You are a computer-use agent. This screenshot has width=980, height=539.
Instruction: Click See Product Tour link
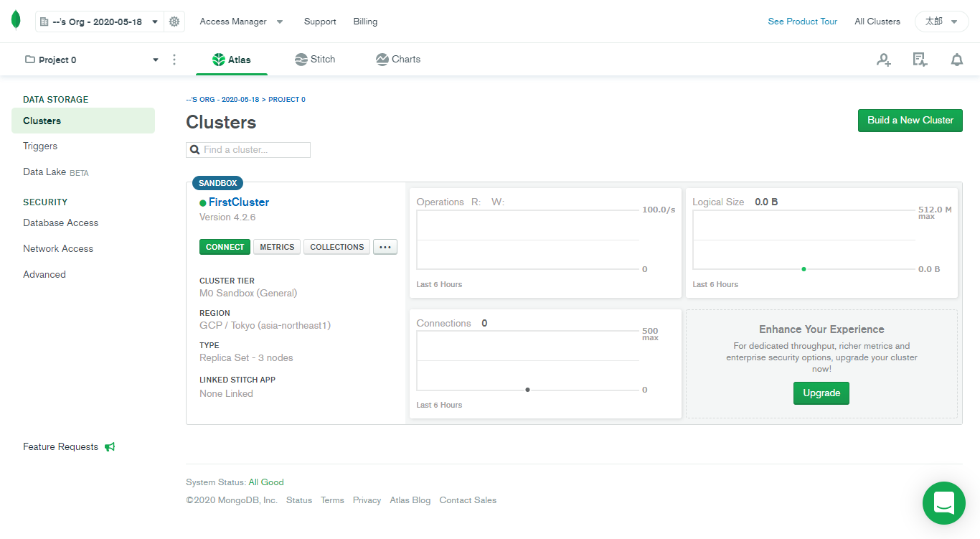pyautogui.click(x=803, y=22)
